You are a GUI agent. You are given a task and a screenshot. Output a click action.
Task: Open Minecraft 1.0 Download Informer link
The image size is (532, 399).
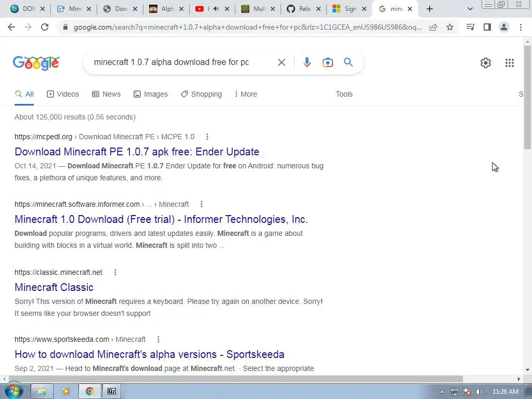(161, 219)
